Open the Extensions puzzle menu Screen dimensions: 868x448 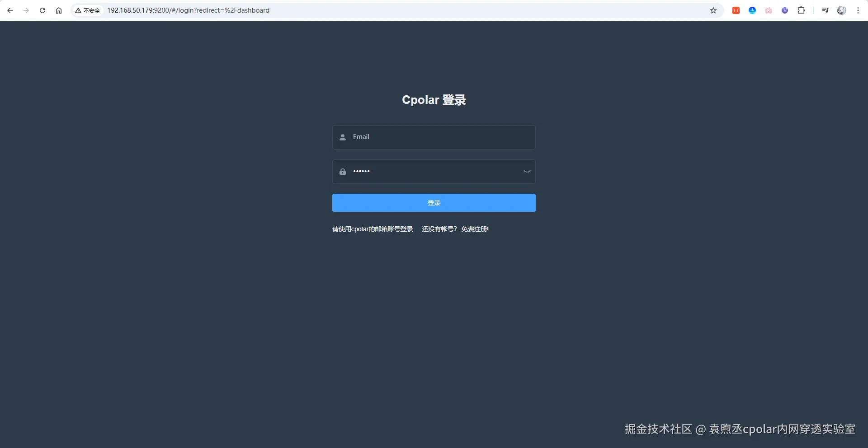pos(801,10)
